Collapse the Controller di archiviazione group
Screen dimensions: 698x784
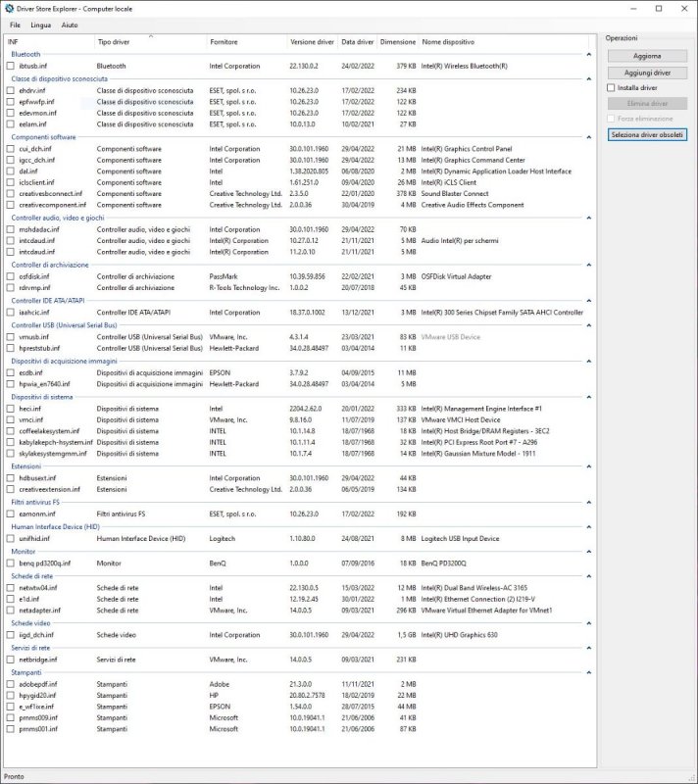pos(589,265)
